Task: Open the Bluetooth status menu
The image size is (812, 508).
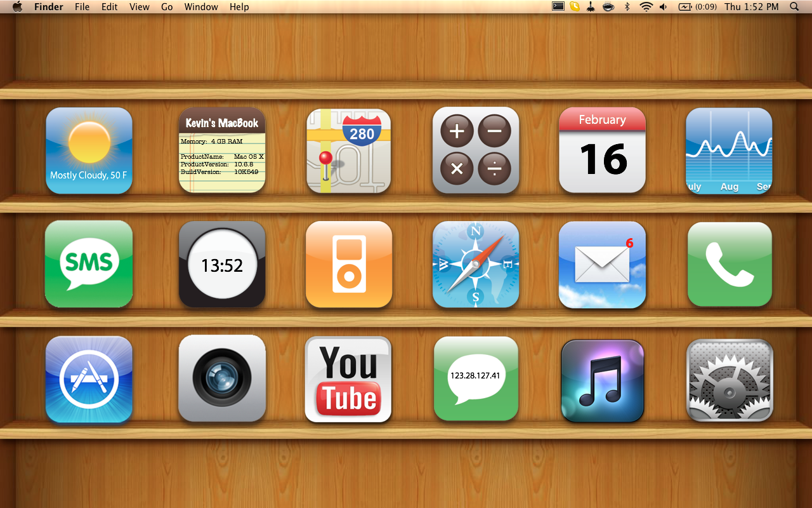Action: [627, 7]
